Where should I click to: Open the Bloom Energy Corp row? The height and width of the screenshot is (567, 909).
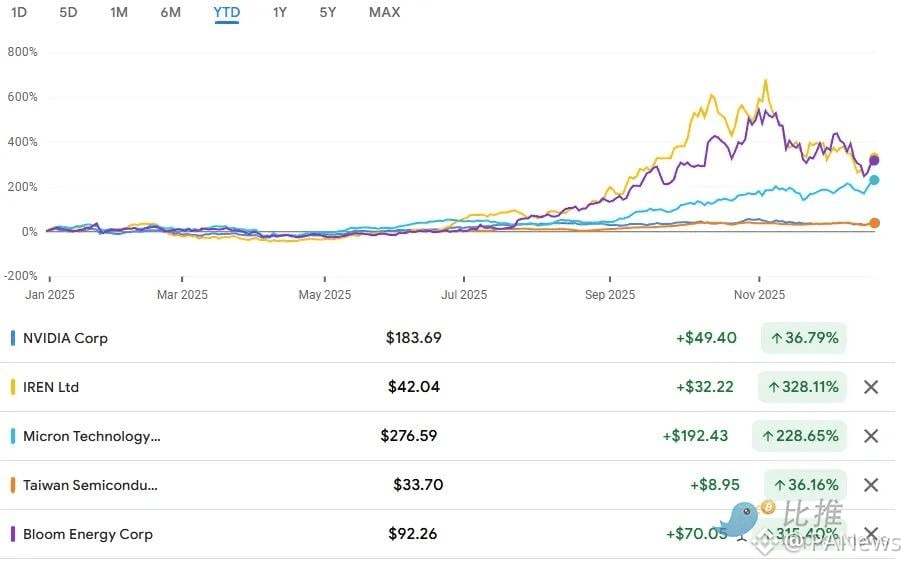click(448, 534)
